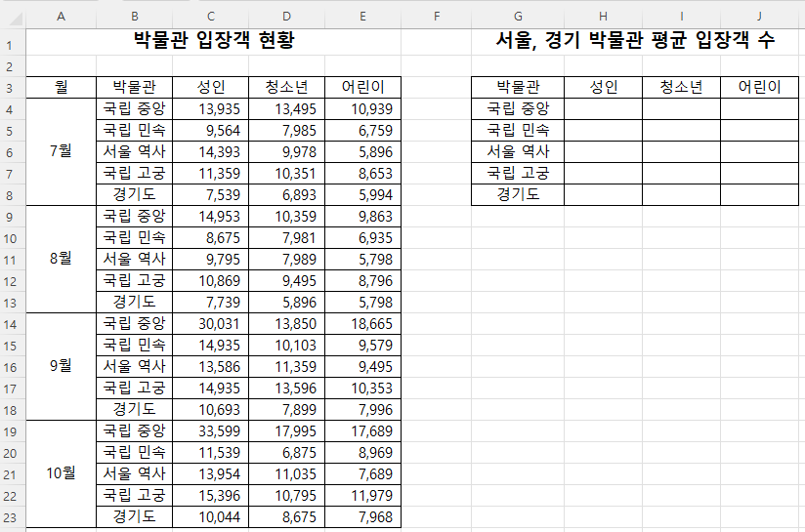The width and height of the screenshot is (805, 532).
Task: Click cell with value 10,693
Action: (210, 409)
